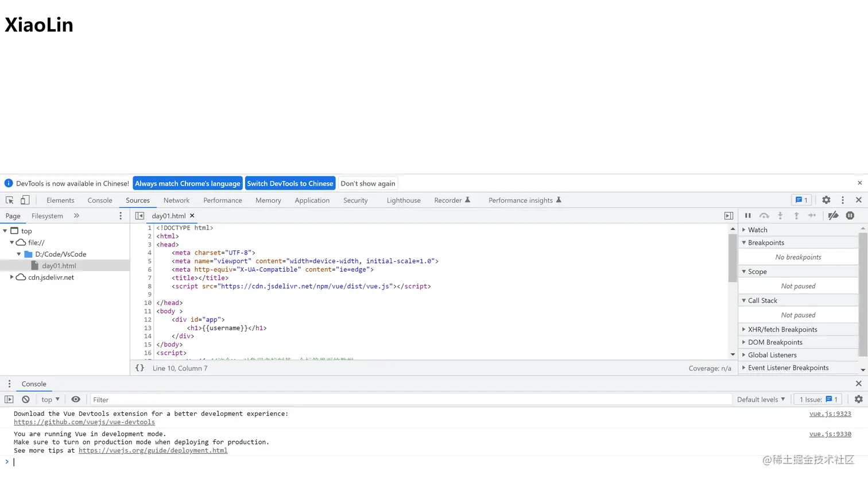Switch to the Performance tab
The image size is (868, 479).
tap(223, 200)
